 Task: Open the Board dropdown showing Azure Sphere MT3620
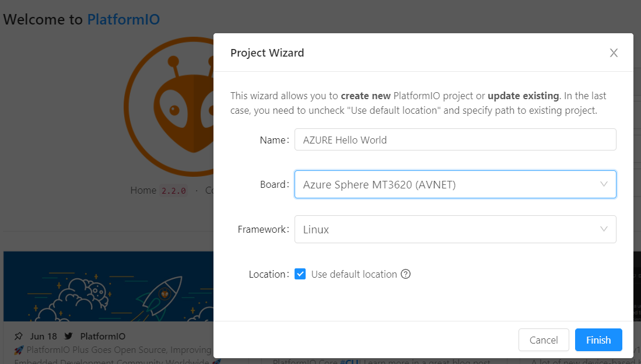[x=455, y=184]
